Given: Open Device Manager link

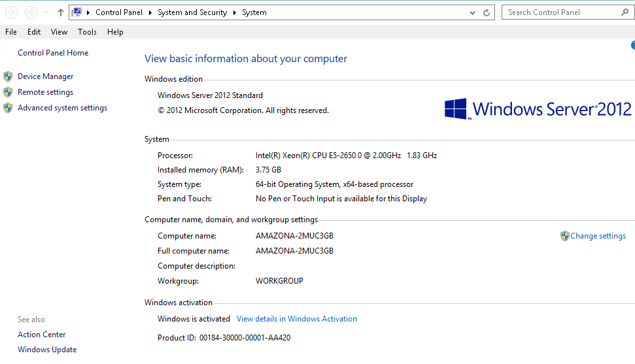Looking at the screenshot, I should [45, 76].
